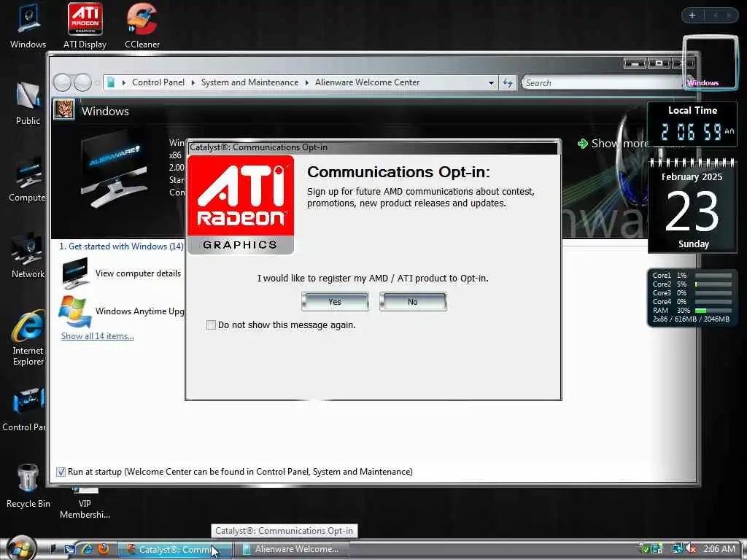This screenshot has width=747, height=560.
Task: Select Control Panel in breadcrumb
Action: (x=158, y=82)
